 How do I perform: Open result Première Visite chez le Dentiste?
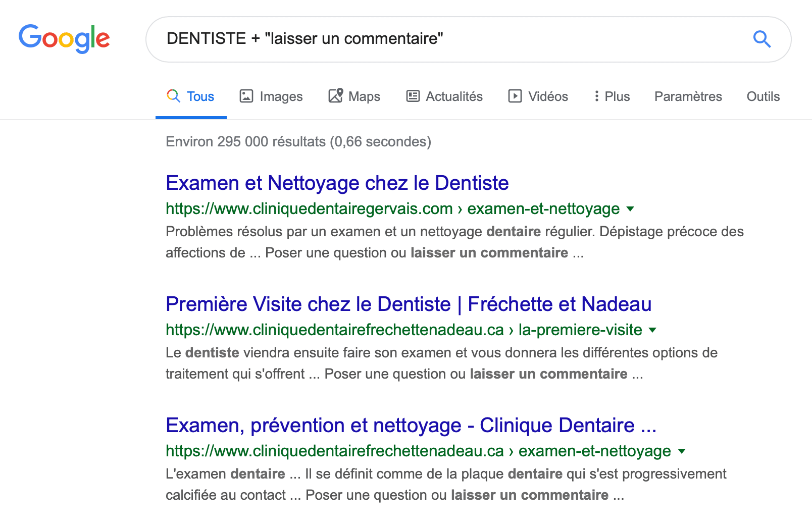point(409,304)
